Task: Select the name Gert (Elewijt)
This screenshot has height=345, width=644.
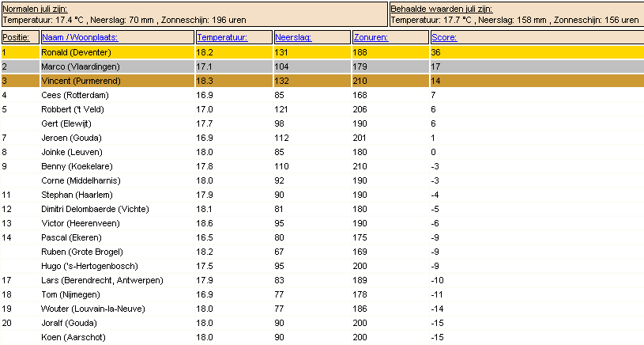Action: tap(66, 123)
